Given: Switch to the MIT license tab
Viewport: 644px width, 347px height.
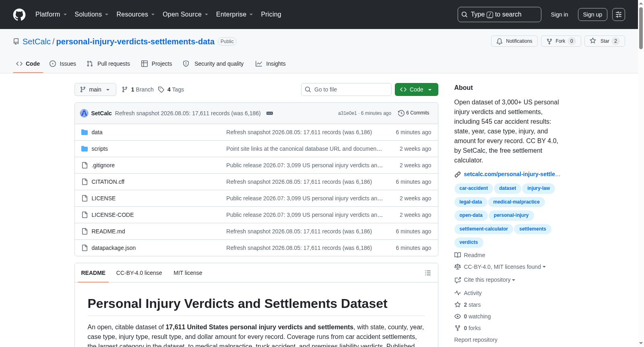Looking at the screenshot, I should pos(188,273).
